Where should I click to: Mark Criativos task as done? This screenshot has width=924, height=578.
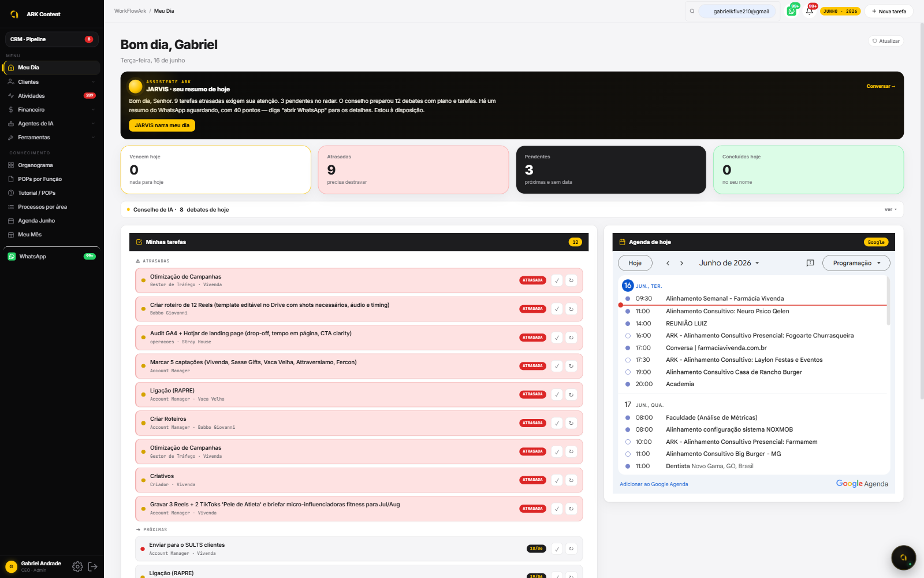[x=557, y=480]
